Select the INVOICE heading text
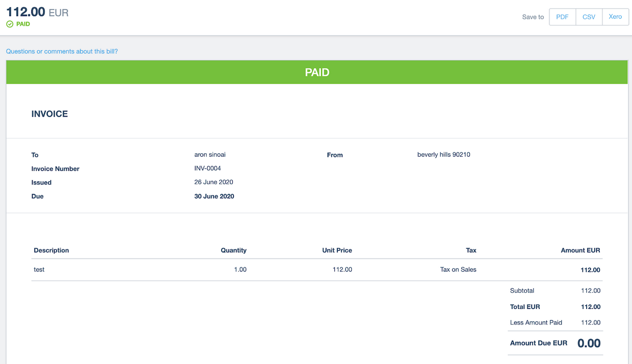 (x=49, y=114)
